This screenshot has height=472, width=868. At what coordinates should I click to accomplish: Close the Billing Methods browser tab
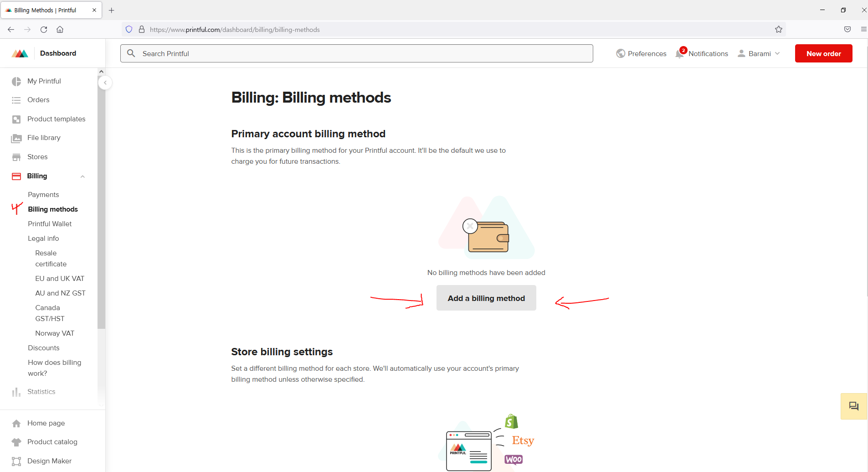pos(94,10)
